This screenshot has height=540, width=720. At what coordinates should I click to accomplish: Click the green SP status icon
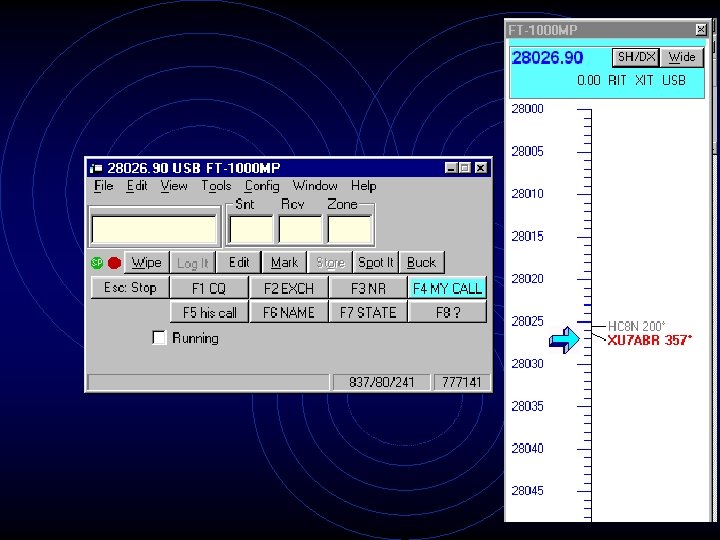(97, 263)
